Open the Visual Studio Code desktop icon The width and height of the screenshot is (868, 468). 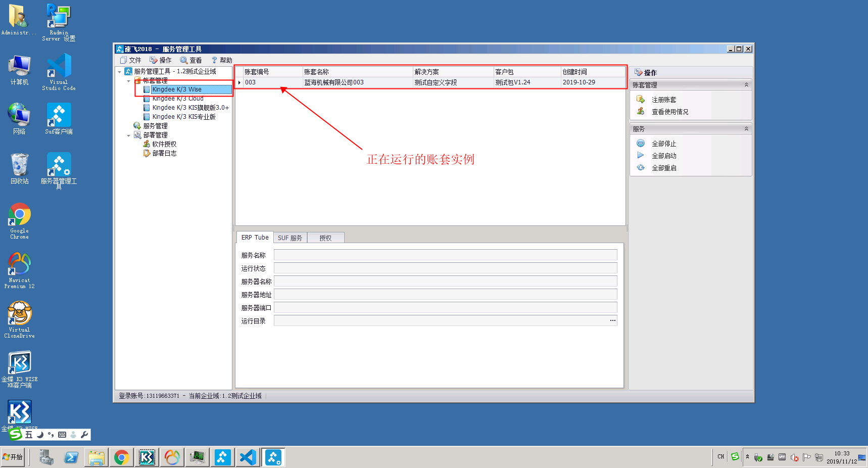point(59,72)
